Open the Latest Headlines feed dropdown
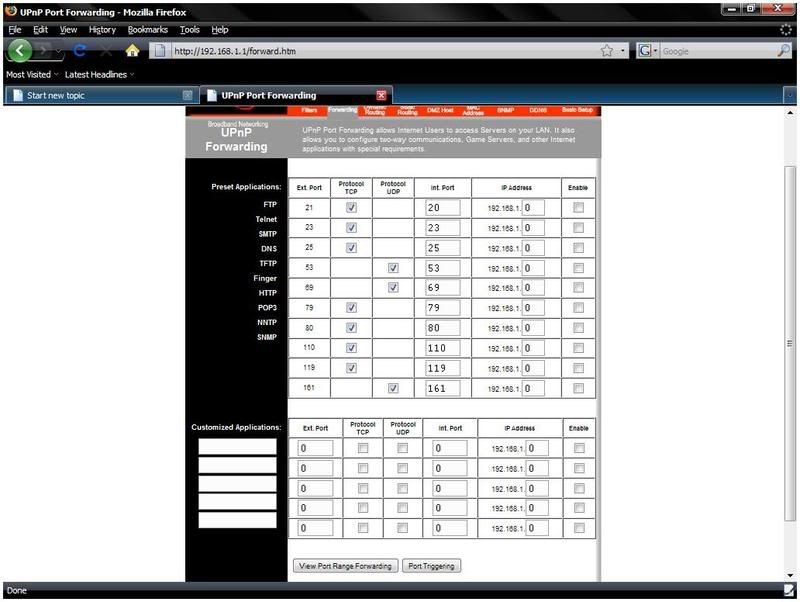800x602 pixels. (x=101, y=74)
